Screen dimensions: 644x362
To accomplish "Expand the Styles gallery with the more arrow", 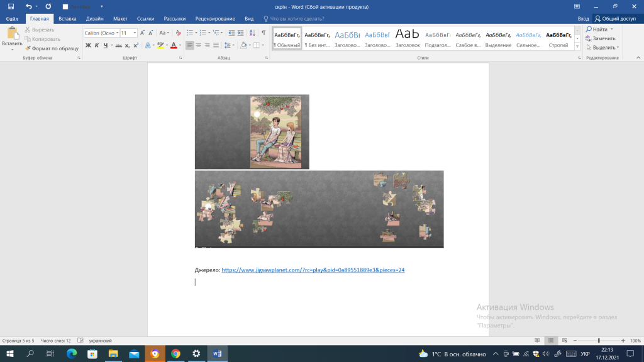I will tap(579, 48).
